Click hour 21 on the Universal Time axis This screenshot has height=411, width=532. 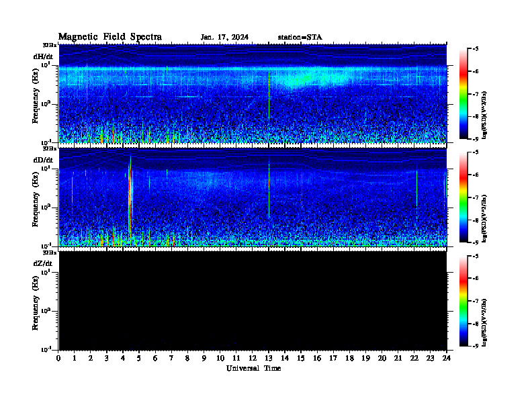(x=398, y=358)
